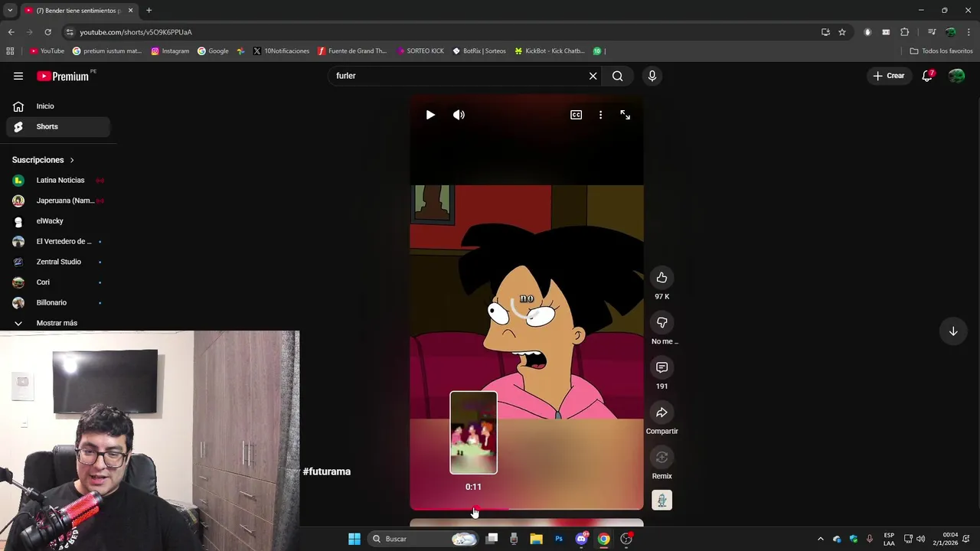Open El Vertedero de... channel

pyautogui.click(x=57, y=242)
